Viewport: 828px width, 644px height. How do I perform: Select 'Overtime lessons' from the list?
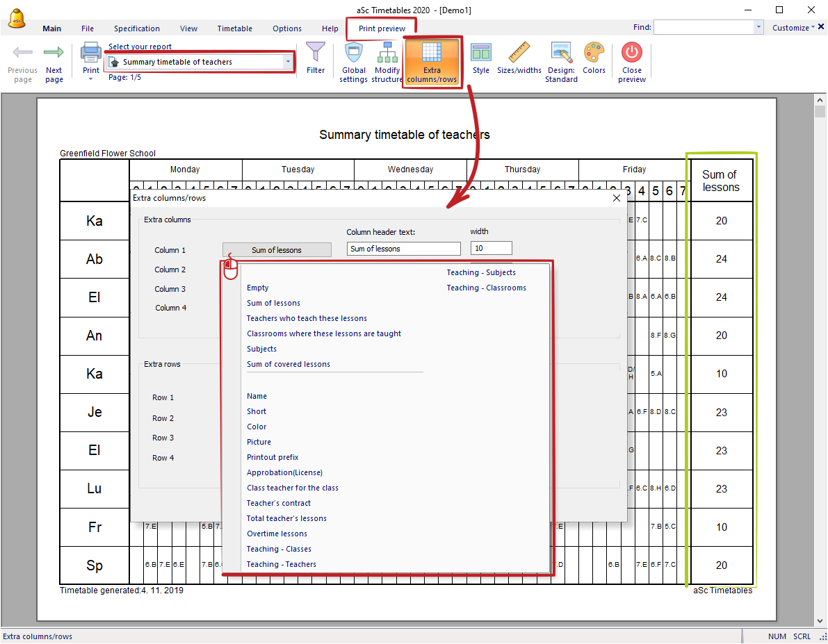(x=277, y=534)
